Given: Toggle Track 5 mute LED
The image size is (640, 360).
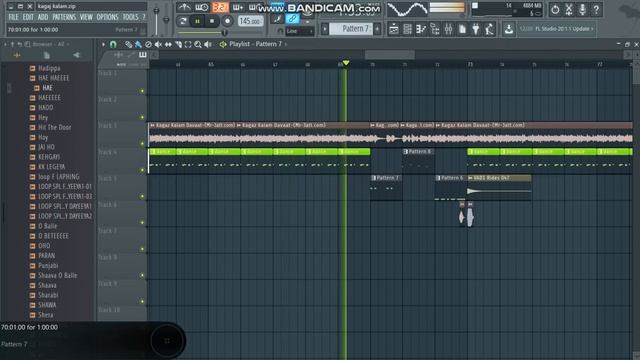Looking at the screenshot, I should coord(142,196).
